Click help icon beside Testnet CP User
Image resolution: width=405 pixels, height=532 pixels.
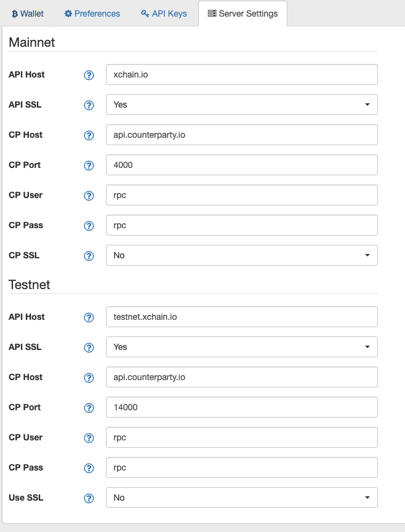pyautogui.click(x=89, y=438)
